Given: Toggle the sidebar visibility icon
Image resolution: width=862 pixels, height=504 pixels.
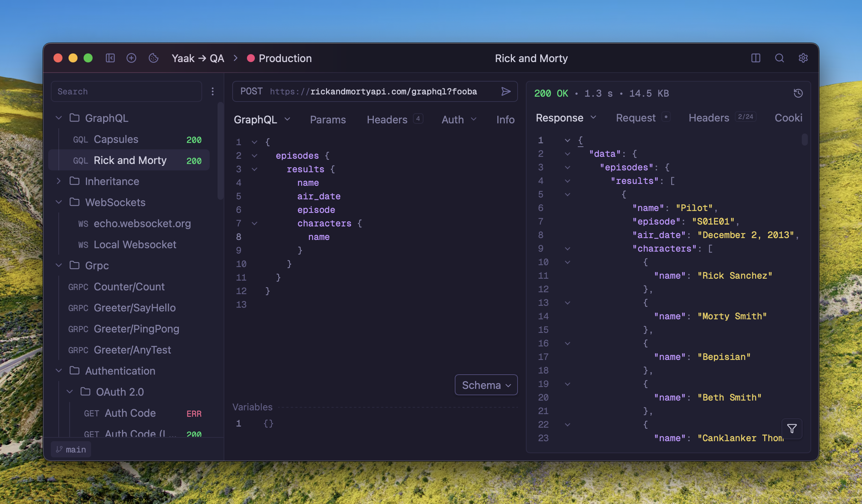Looking at the screenshot, I should click(x=110, y=58).
